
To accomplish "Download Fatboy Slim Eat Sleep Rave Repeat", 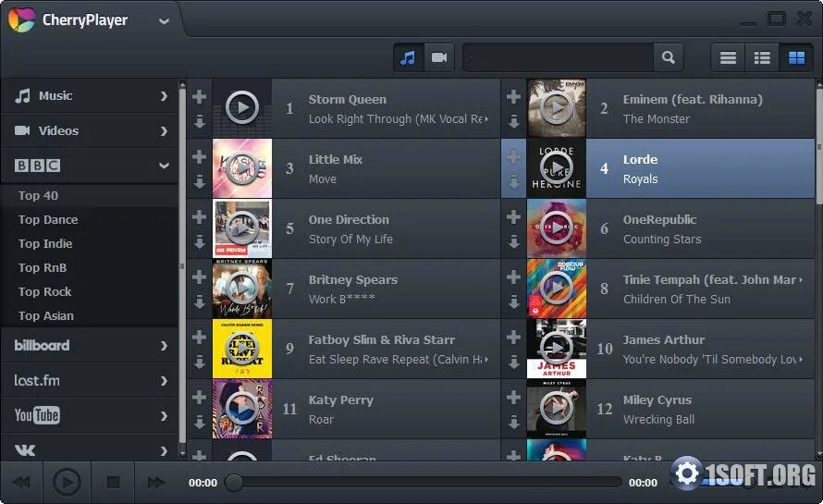I will click(x=200, y=362).
